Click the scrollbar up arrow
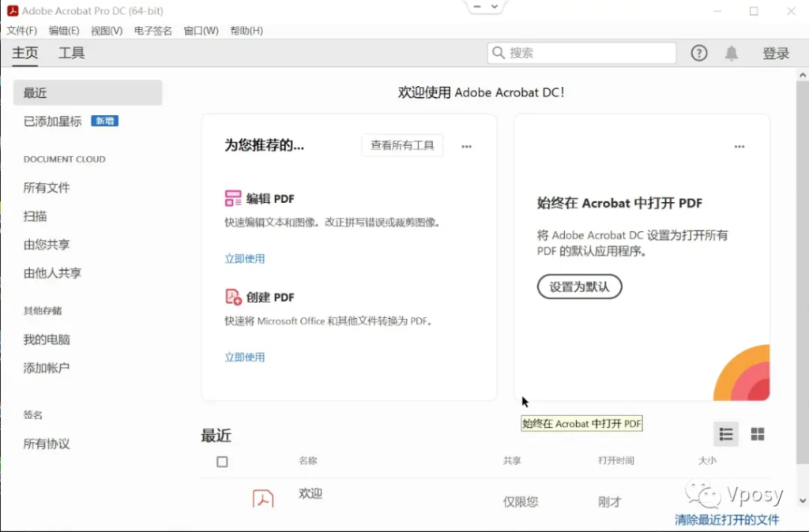This screenshot has width=809, height=532. (x=803, y=75)
